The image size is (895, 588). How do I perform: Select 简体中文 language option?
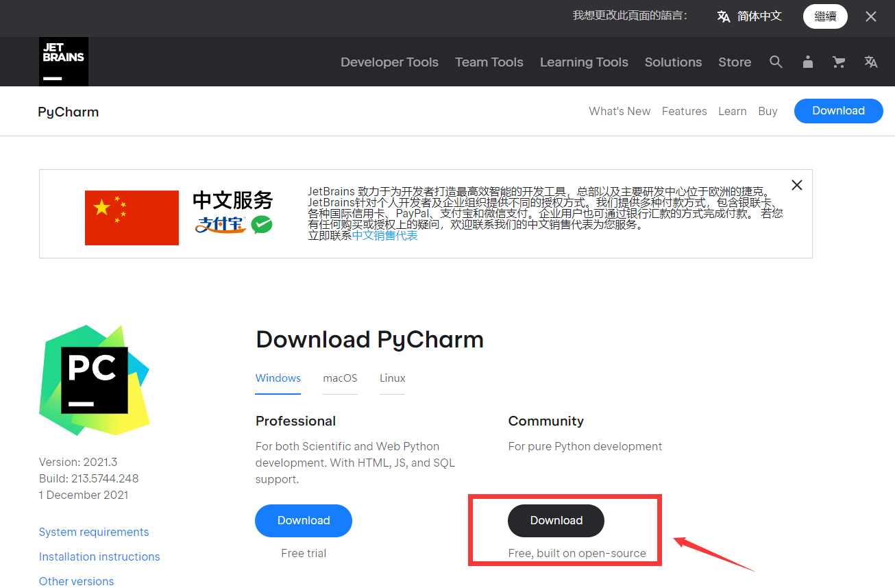(759, 16)
